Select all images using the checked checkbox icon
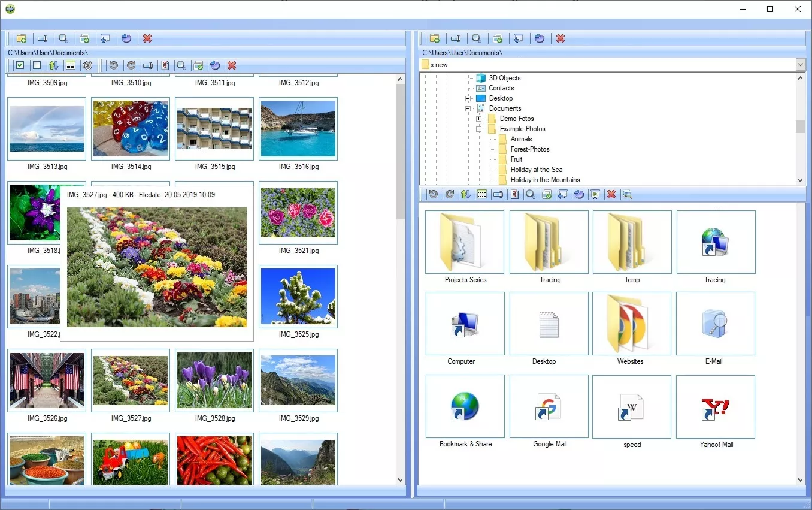 20,65
